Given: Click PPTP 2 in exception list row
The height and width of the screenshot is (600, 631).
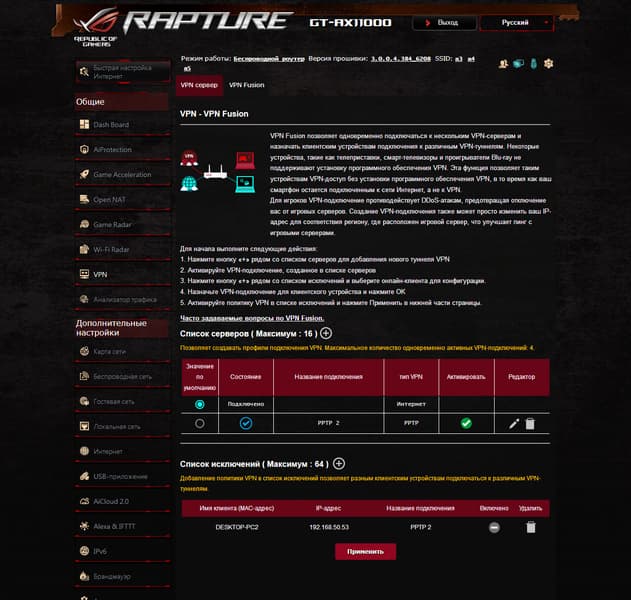Looking at the screenshot, I should [421, 527].
